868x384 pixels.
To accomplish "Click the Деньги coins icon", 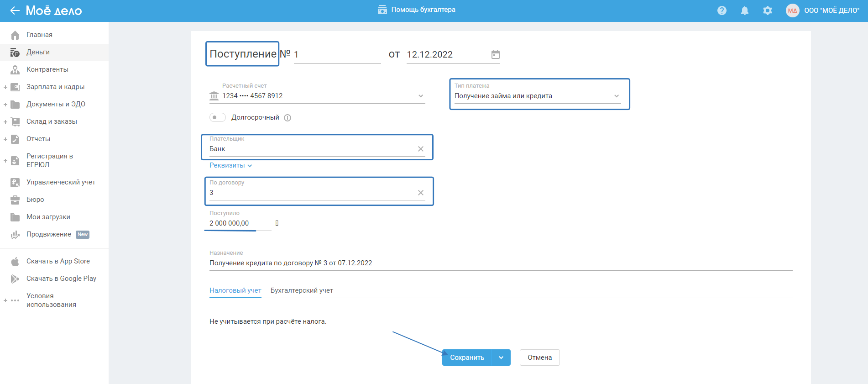I will tap(15, 52).
